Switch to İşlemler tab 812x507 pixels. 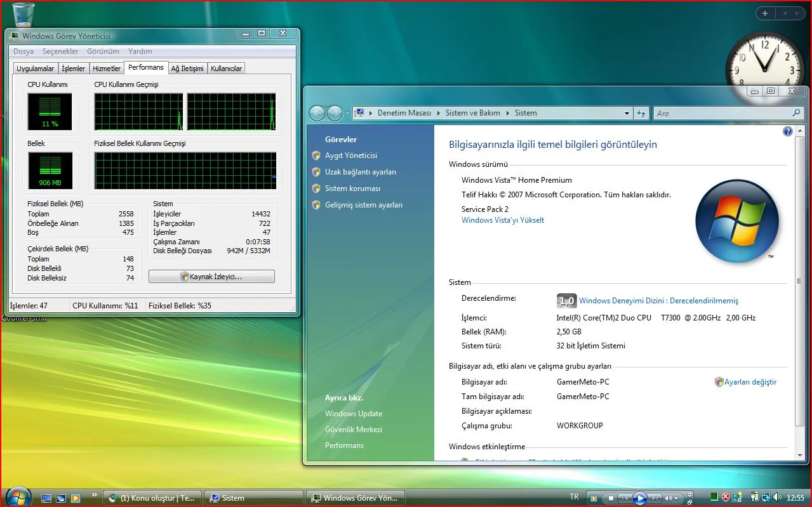tap(74, 69)
